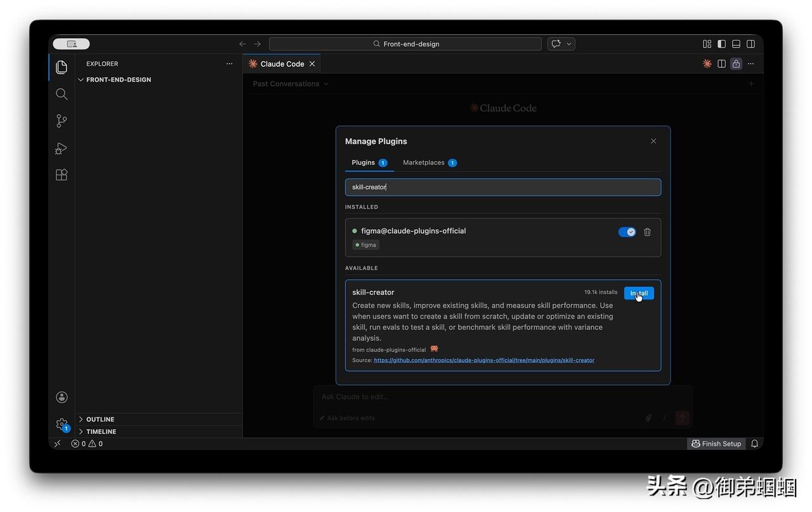Toggle the editor group lock icon
This screenshot has width=812, height=512.
(736, 64)
